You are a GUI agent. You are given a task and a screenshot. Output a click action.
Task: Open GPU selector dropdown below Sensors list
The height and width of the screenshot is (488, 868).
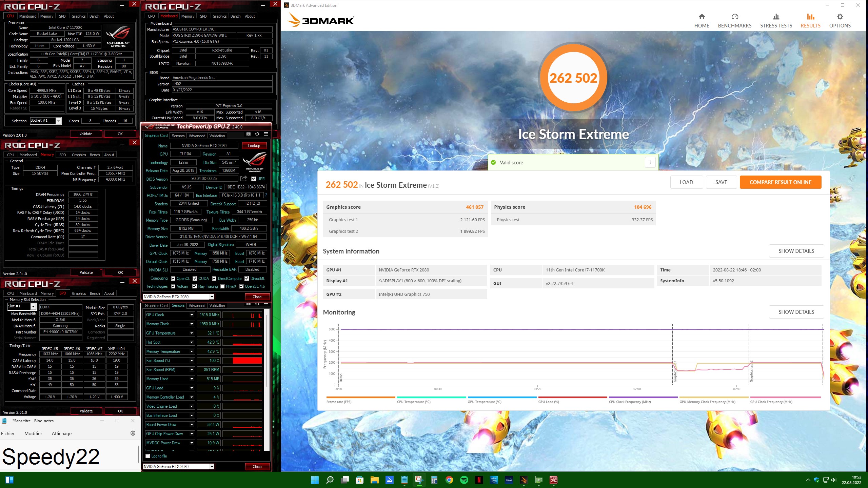pyautogui.click(x=179, y=467)
